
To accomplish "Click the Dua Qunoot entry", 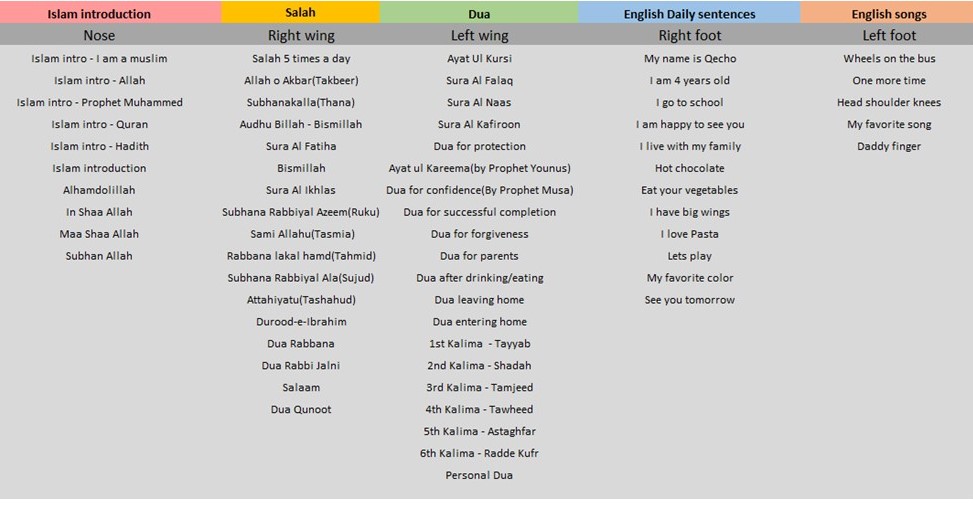I will [x=300, y=409].
